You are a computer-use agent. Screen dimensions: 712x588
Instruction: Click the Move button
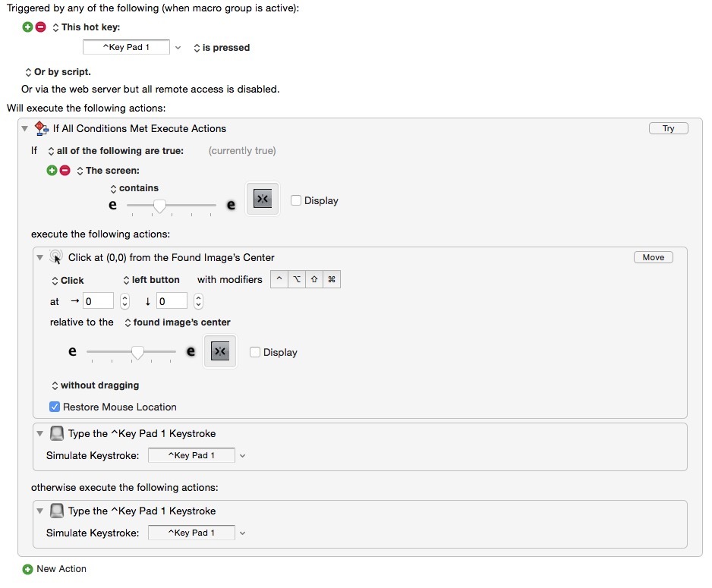click(x=654, y=257)
